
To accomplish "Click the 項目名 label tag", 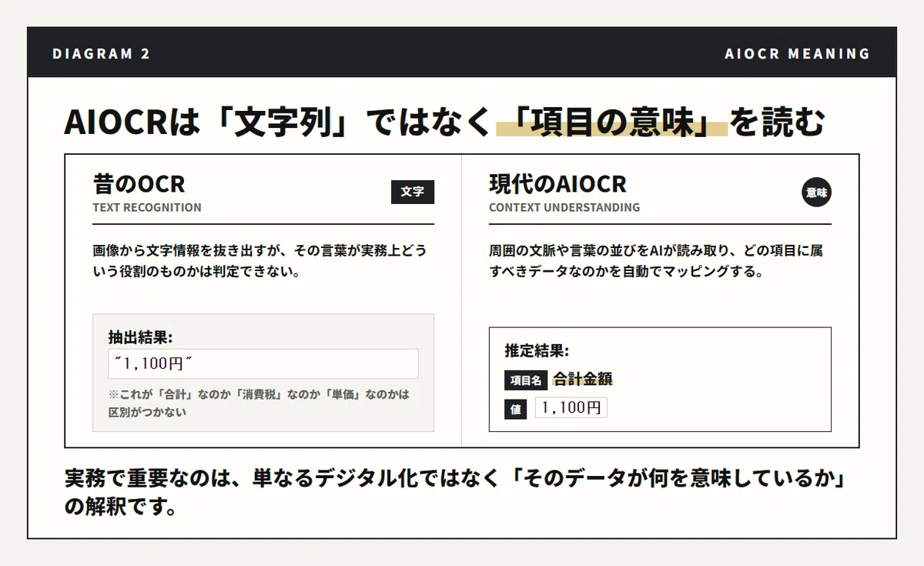I will tap(526, 380).
